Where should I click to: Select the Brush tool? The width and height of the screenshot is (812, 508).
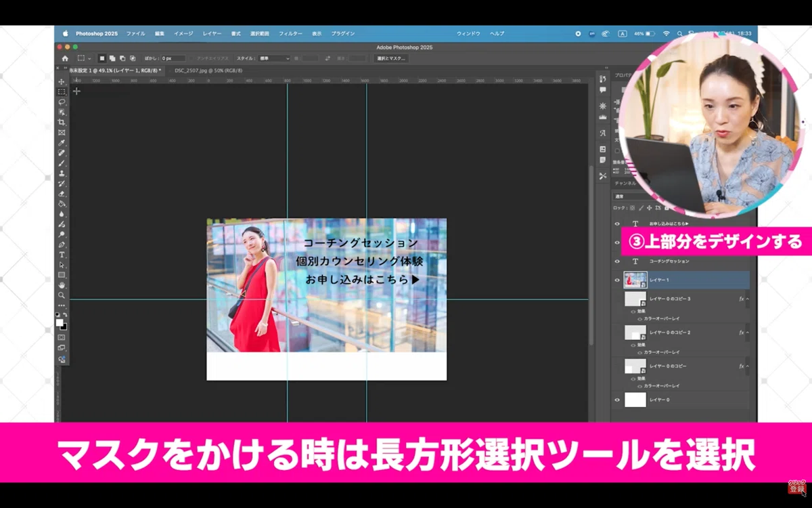62,163
